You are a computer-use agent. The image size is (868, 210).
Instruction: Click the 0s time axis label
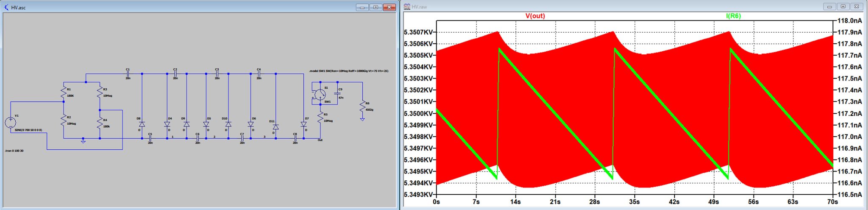(x=436, y=202)
